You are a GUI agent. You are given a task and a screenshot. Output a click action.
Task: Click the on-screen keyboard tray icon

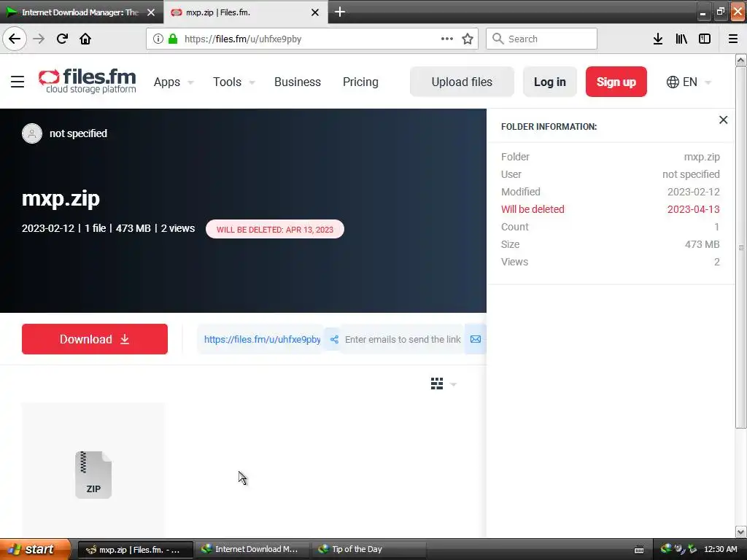click(x=639, y=550)
